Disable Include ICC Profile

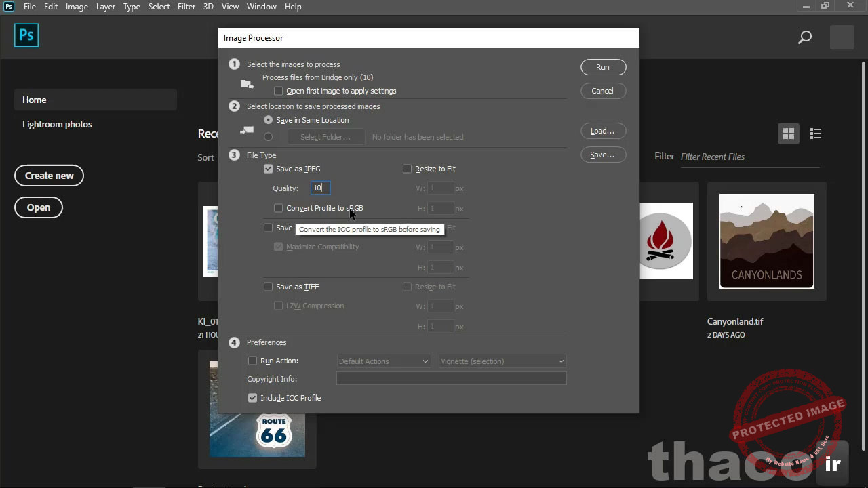[252, 398]
